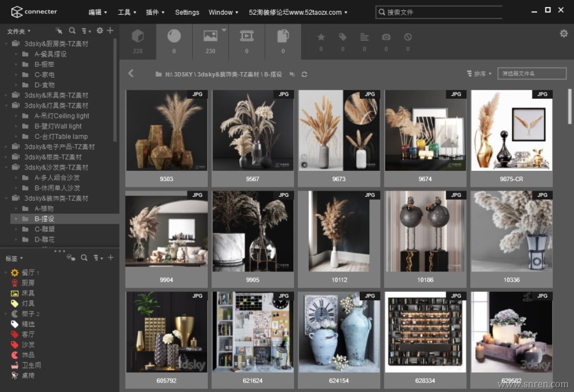The height and width of the screenshot is (392, 574).
Task: Click the 客厅 red tag
Action: [28, 334]
